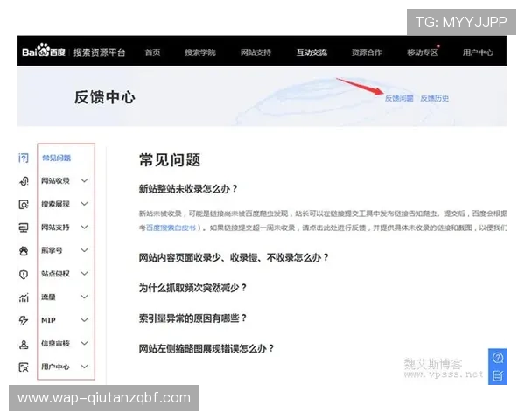Open 移动专区 in top navigation
Screen dimensions: 525x420
(423, 52)
